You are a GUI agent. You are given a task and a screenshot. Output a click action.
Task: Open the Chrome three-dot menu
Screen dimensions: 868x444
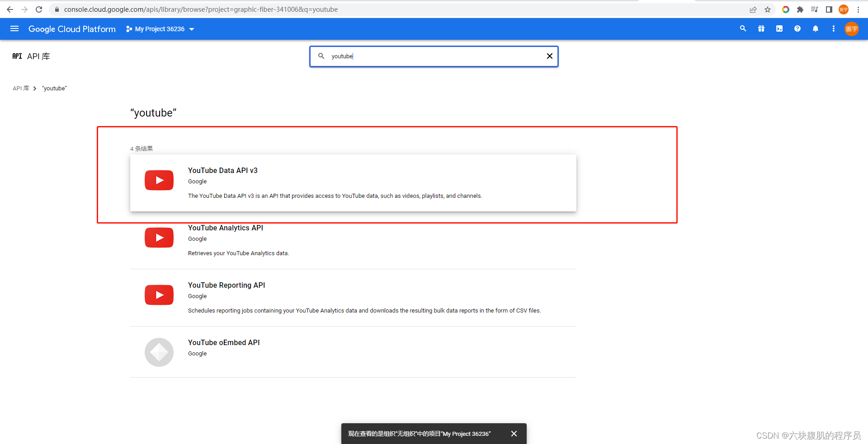click(x=858, y=9)
